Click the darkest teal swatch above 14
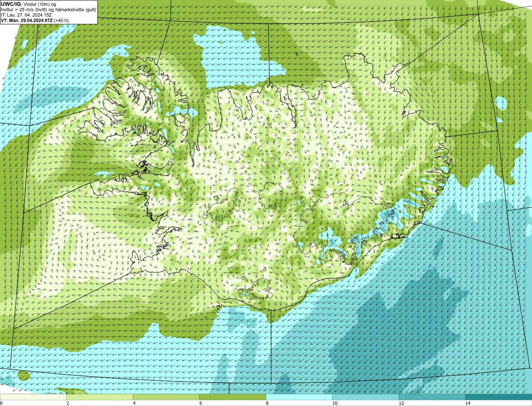The image size is (532, 406). click(499, 397)
